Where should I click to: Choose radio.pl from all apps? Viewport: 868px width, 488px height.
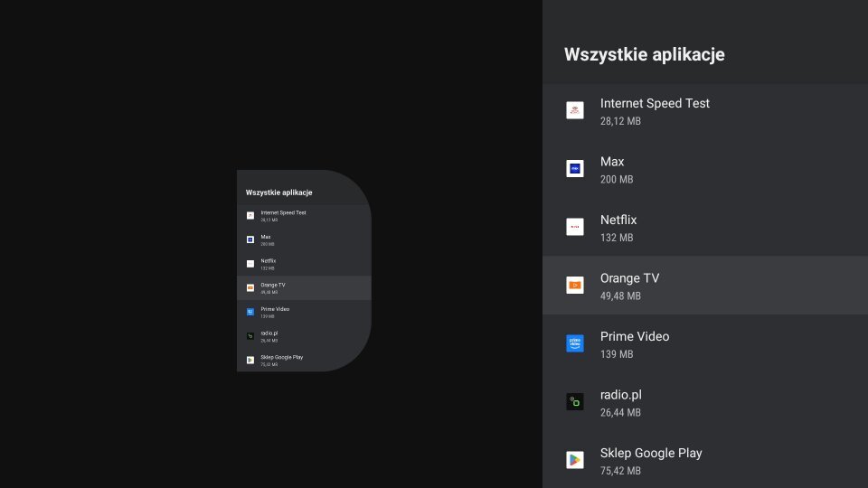705,401
